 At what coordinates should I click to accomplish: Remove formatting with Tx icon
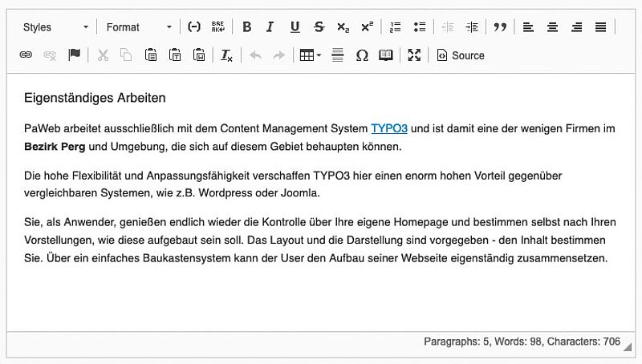(x=227, y=55)
